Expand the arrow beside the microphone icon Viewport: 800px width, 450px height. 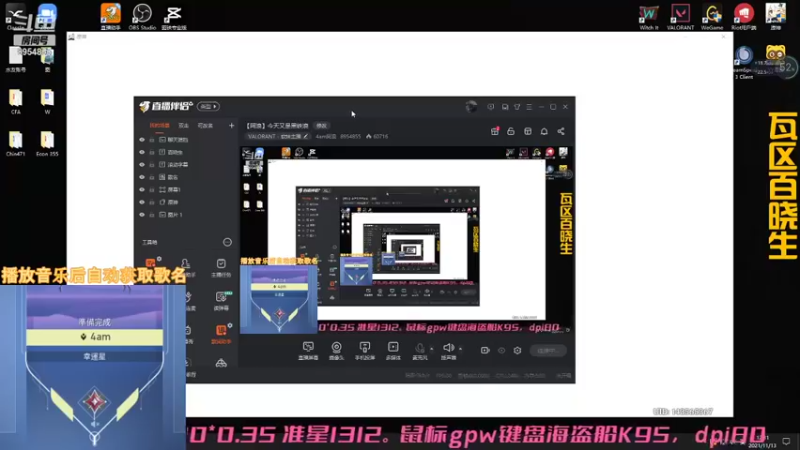[432, 349]
